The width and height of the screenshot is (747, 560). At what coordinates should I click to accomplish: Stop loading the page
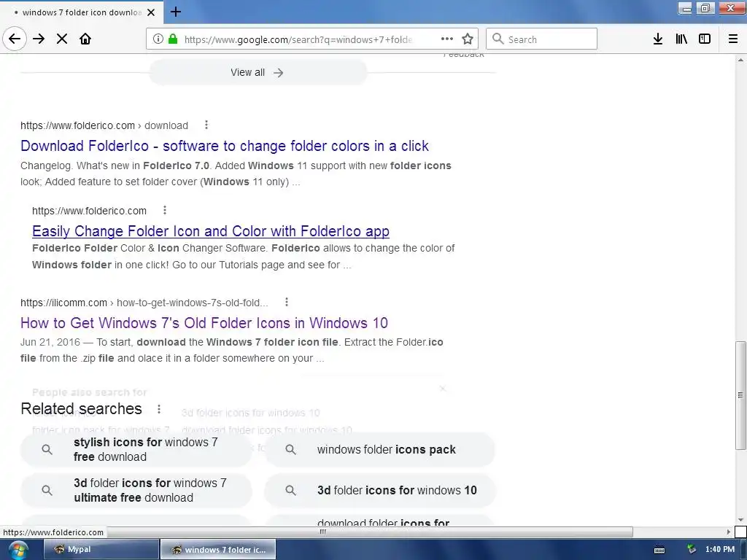click(62, 39)
